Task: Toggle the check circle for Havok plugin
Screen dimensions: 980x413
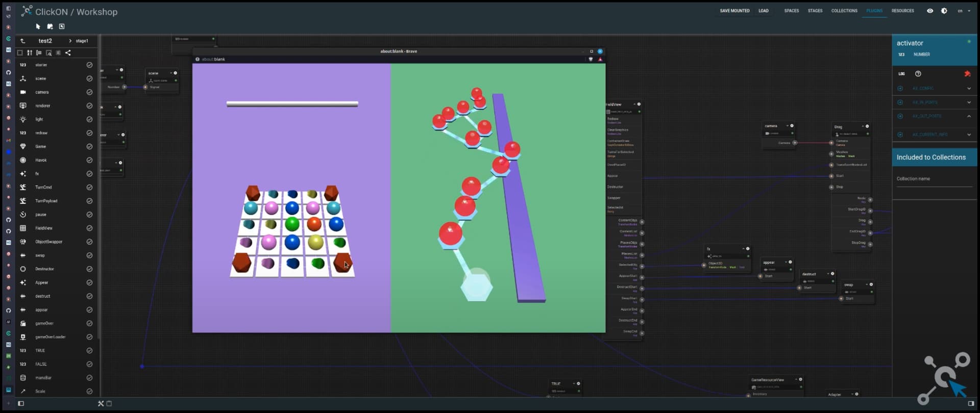Action: [x=89, y=160]
